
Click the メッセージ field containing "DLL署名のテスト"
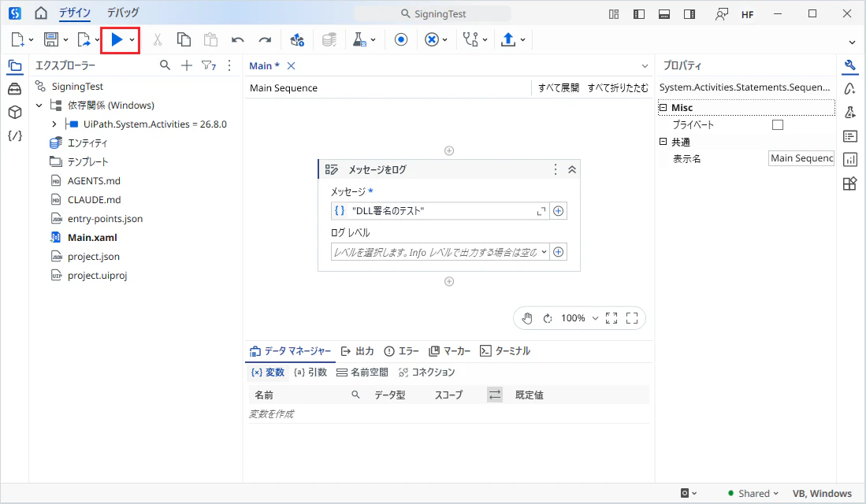tap(440, 211)
